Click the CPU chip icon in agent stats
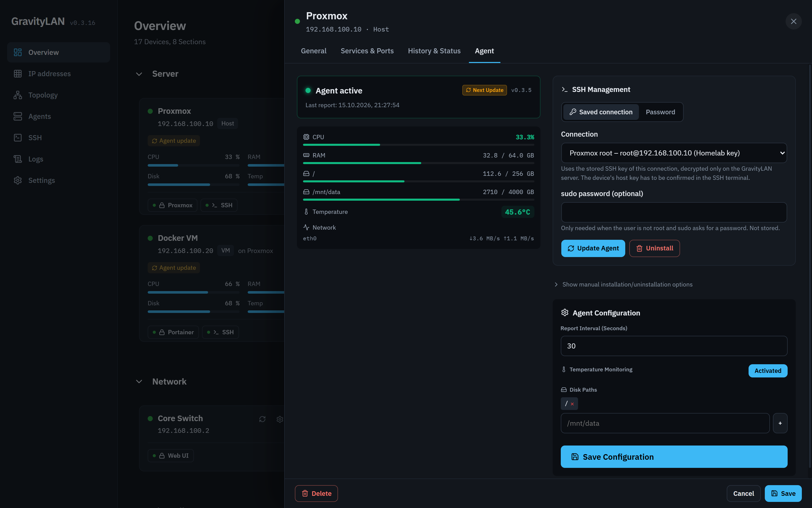812x508 pixels. point(306,137)
